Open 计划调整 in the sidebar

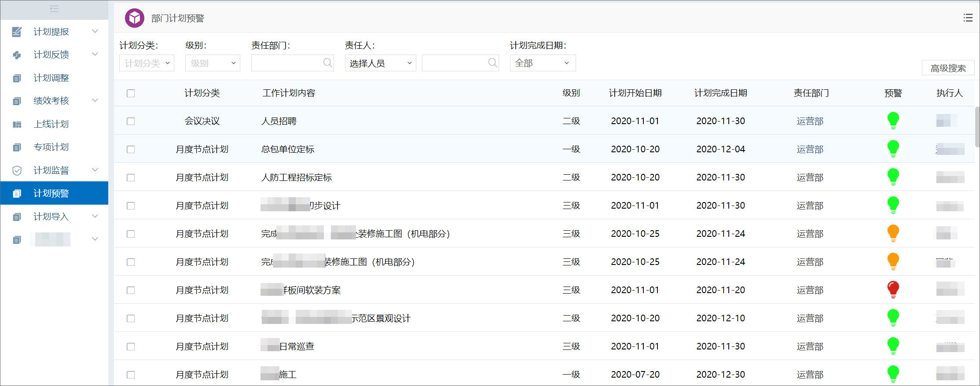click(51, 78)
